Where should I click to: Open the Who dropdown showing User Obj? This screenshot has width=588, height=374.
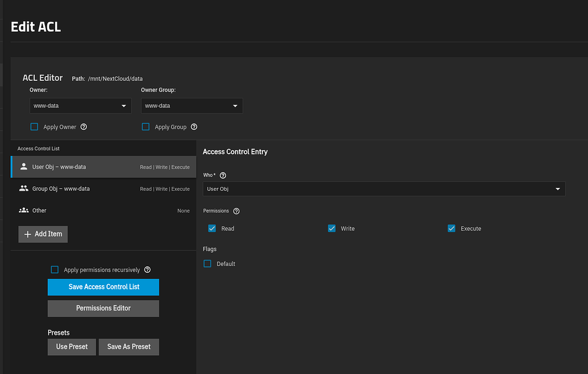tap(384, 189)
